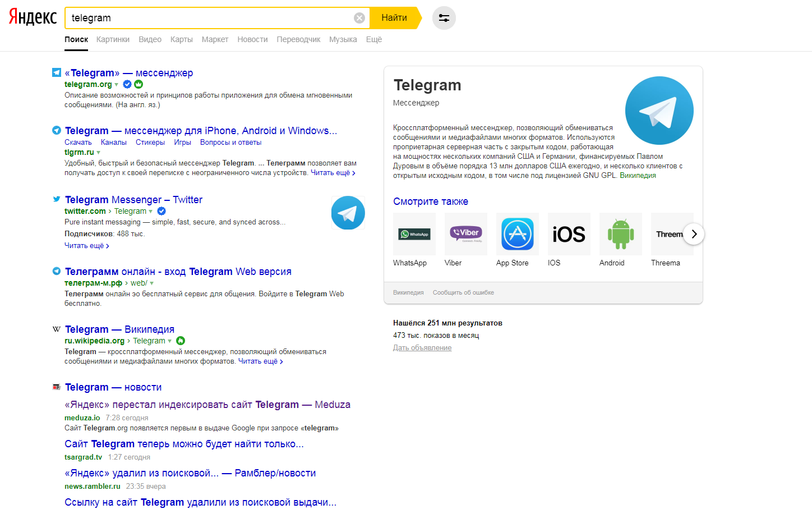
Task: Click the large Telegram logo in the info card
Action: click(x=659, y=111)
